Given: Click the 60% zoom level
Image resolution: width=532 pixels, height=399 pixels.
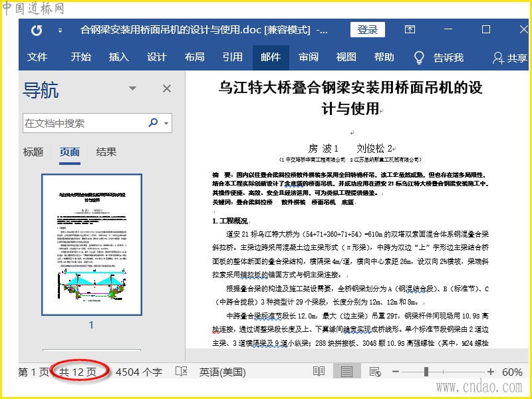Looking at the screenshot, I should (x=512, y=372).
